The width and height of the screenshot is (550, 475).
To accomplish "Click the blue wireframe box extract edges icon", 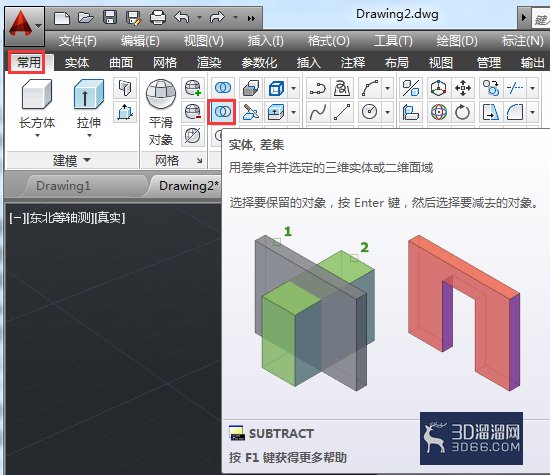I will point(276,88).
